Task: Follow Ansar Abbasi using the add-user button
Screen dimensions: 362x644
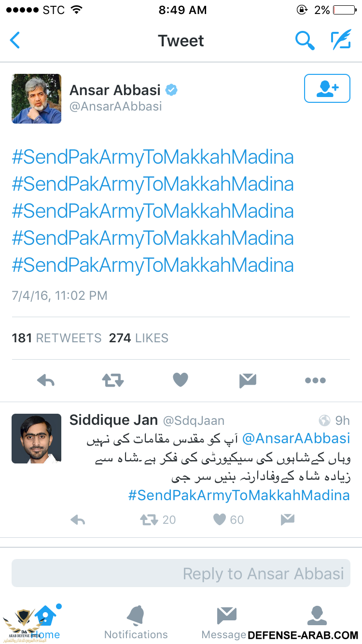Action: pos(327,88)
